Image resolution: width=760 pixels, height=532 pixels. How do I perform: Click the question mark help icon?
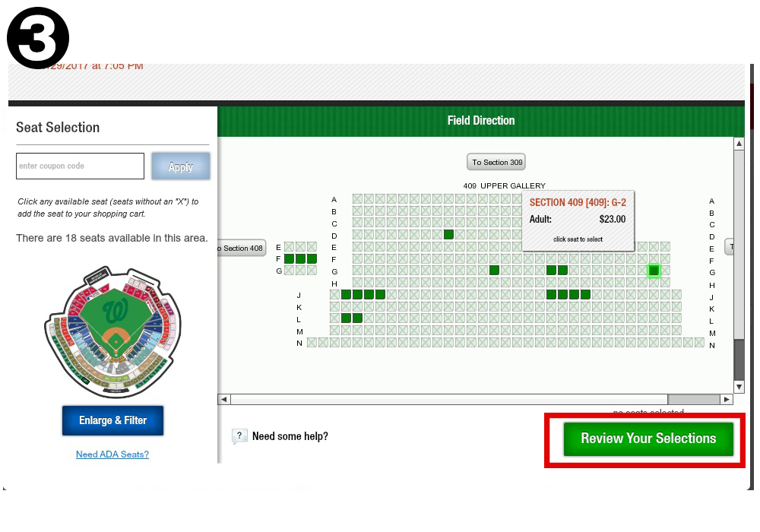(239, 436)
